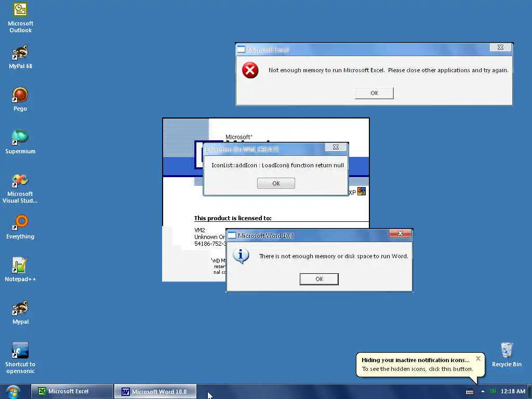Click "This product is licensed to:" text

pyautogui.click(x=233, y=218)
